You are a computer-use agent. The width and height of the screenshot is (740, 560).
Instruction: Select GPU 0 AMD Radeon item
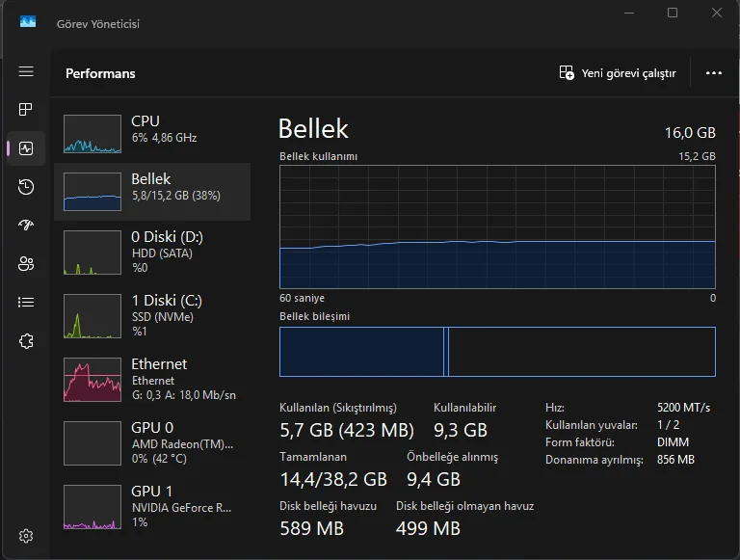(x=152, y=442)
